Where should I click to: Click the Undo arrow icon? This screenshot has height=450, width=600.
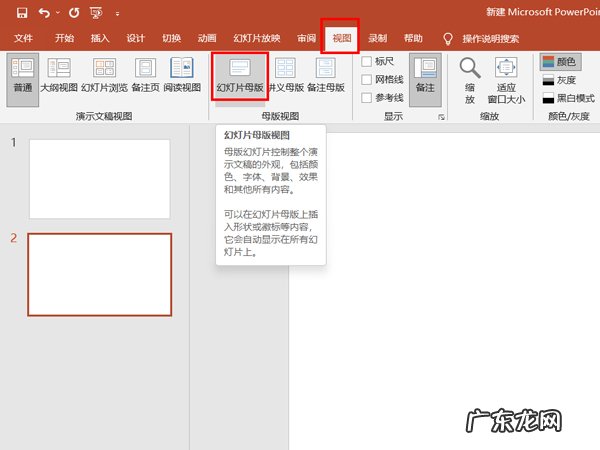pyautogui.click(x=44, y=14)
